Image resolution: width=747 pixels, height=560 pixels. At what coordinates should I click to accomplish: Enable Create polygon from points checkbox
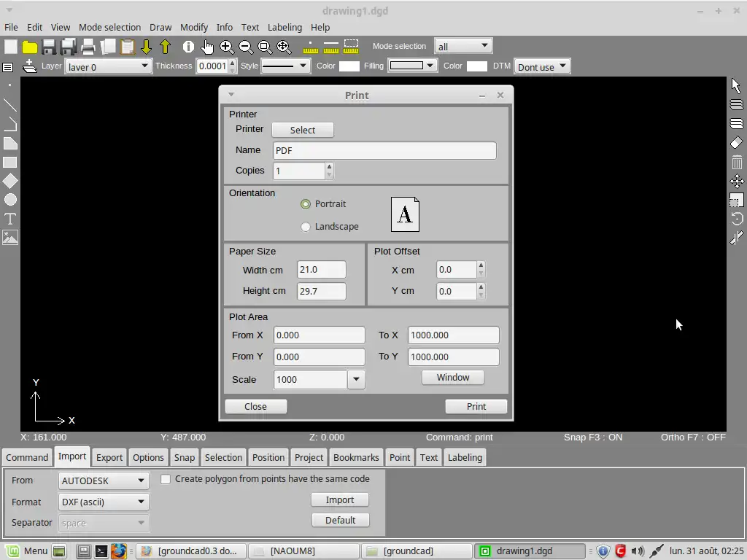pos(166,479)
